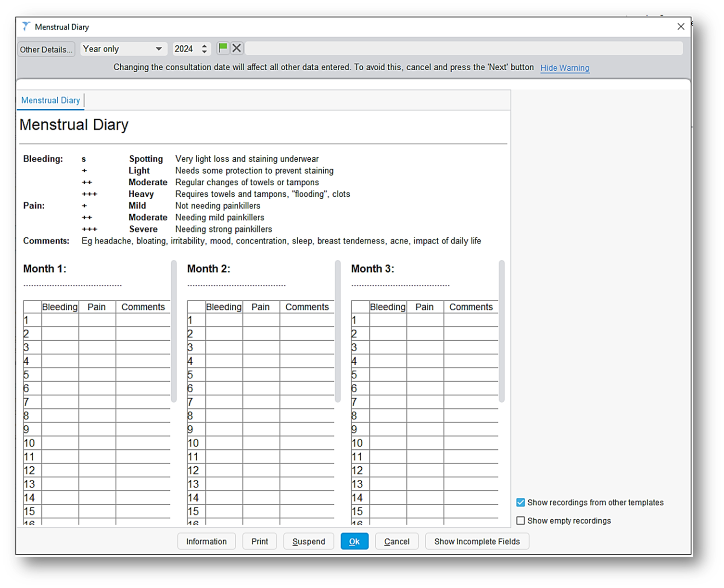Click the "Month 3:" heading
The image size is (724, 588).
pyautogui.click(x=373, y=269)
